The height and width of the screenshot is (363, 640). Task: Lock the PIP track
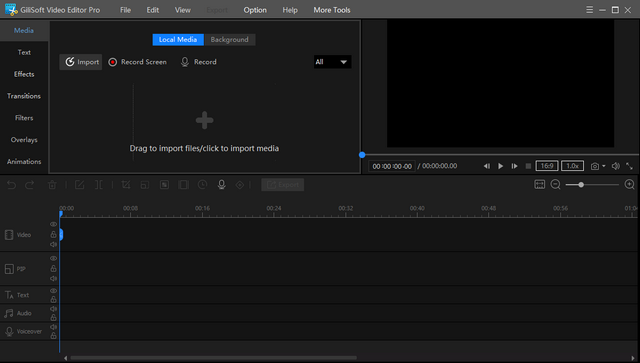(53, 268)
